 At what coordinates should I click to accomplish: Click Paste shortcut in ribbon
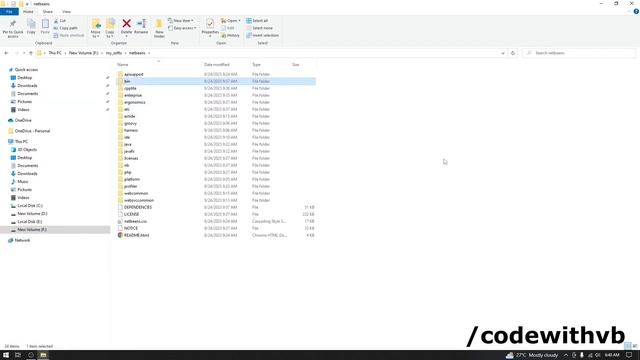(69, 36)
